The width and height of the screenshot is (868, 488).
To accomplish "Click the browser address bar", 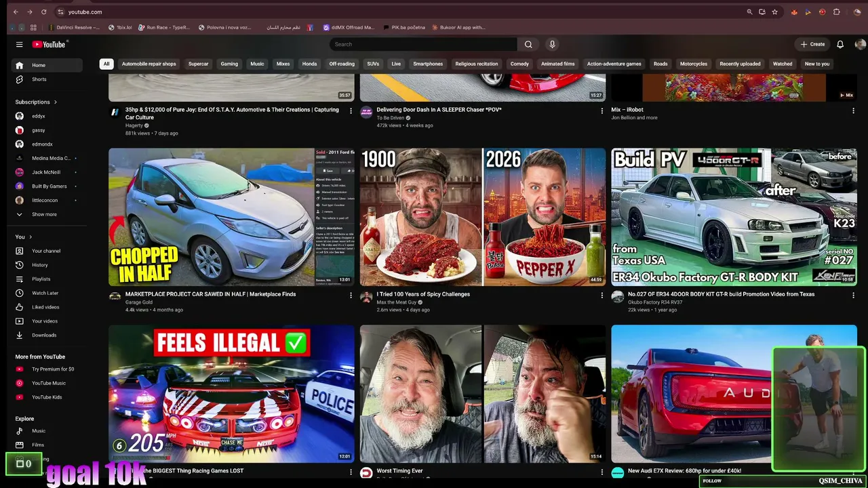I will pos(400,12).
